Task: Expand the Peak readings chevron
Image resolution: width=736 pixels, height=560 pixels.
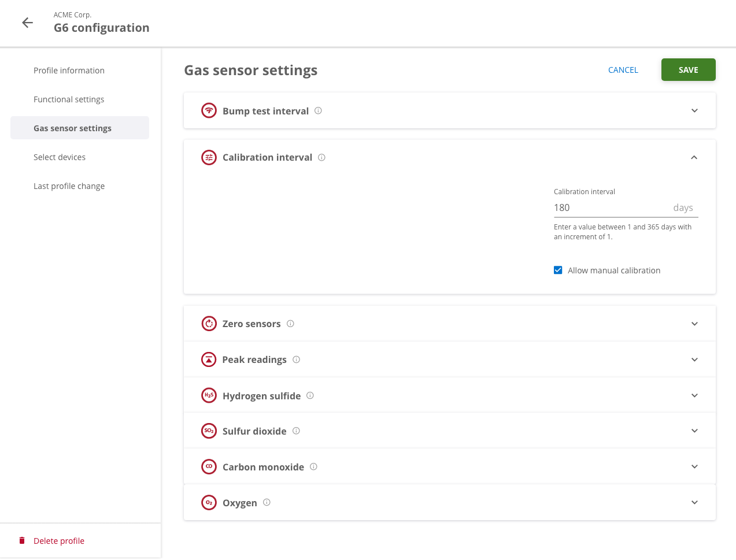Action: point(694,359)
